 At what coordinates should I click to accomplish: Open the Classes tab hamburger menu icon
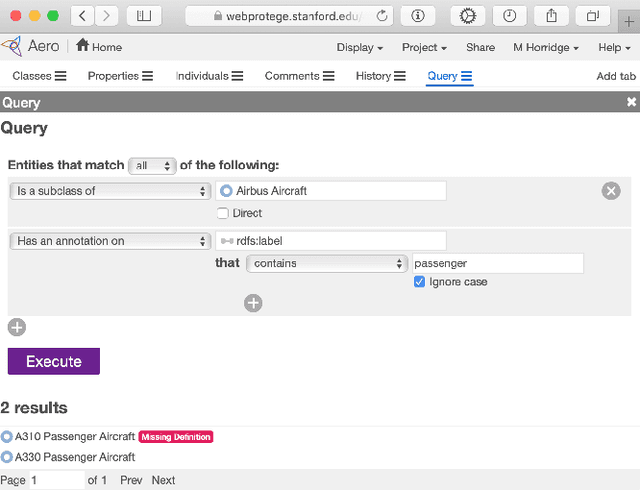pos(60,76)
